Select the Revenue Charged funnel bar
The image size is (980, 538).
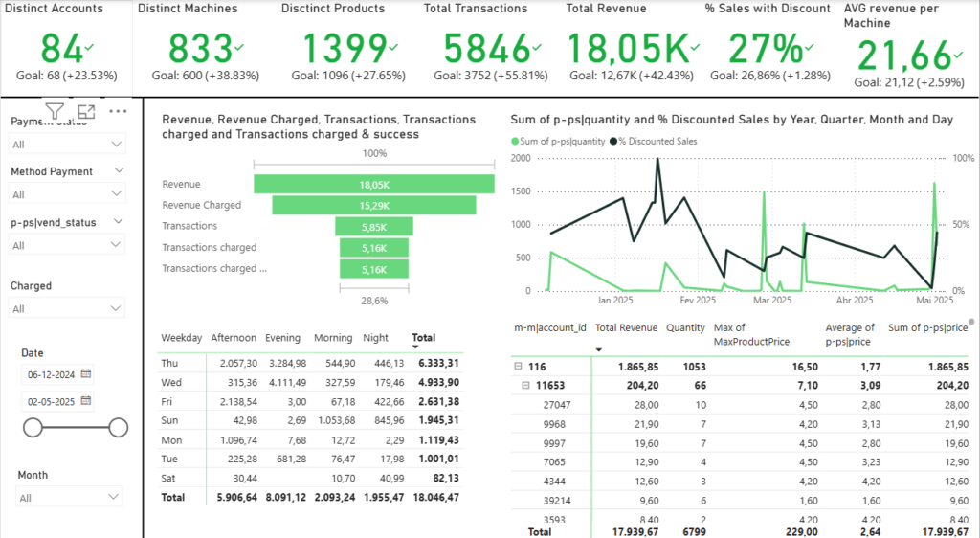(x=374, y=205)
